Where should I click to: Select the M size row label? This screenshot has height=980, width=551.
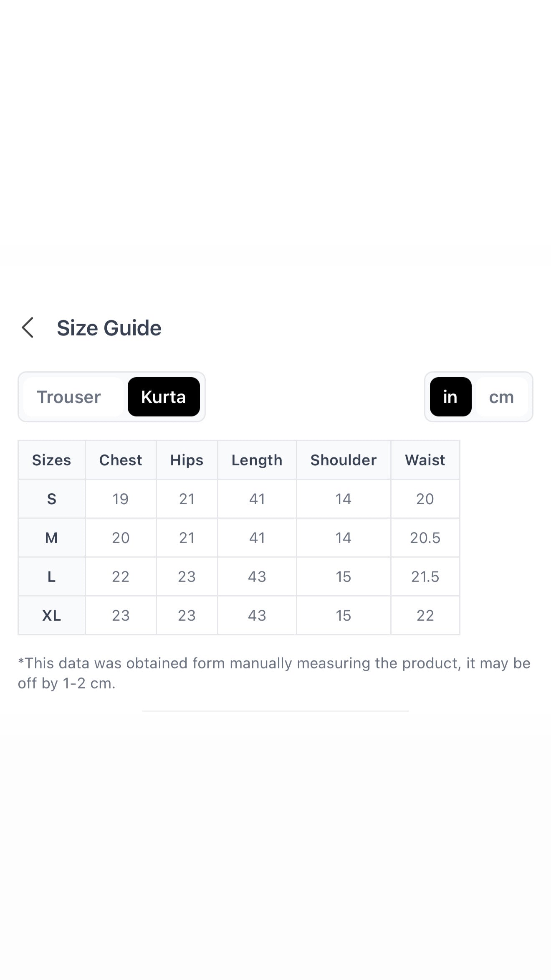[x=52, y=538]
